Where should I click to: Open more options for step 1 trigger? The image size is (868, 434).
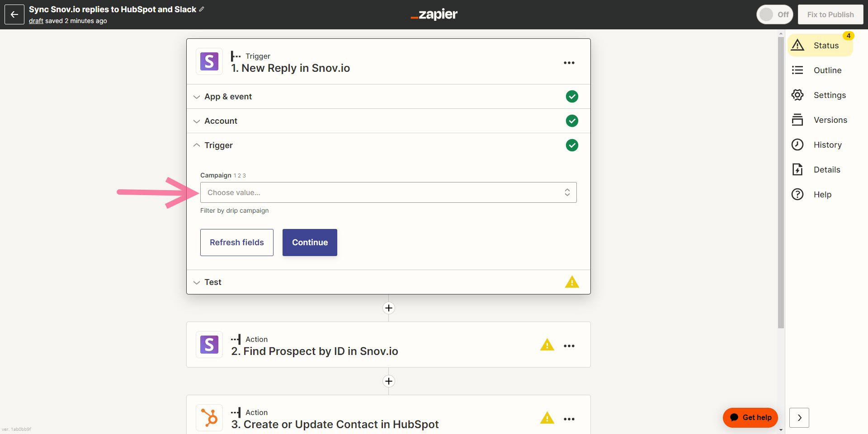tap(569, 63)
